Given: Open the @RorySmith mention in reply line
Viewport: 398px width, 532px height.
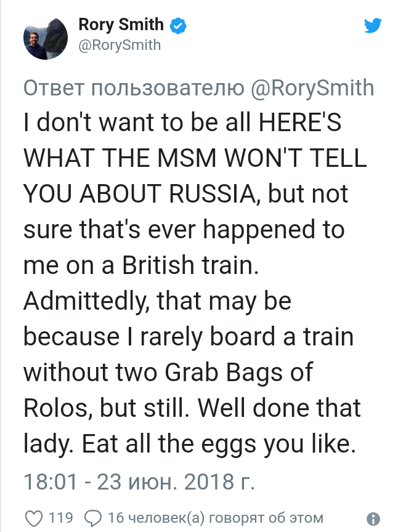Looking at the screenshot, I should click(313, 88).
